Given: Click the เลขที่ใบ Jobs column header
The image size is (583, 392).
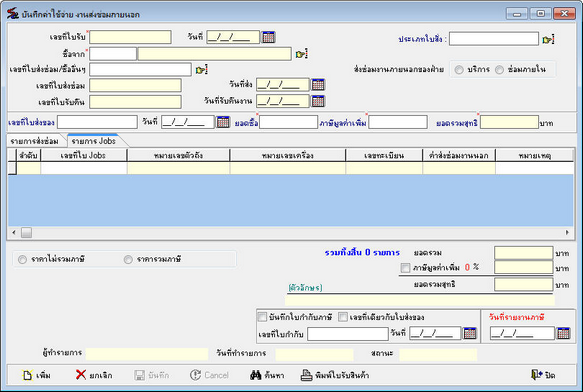Looking at the screenshot, I should point(84,155).
